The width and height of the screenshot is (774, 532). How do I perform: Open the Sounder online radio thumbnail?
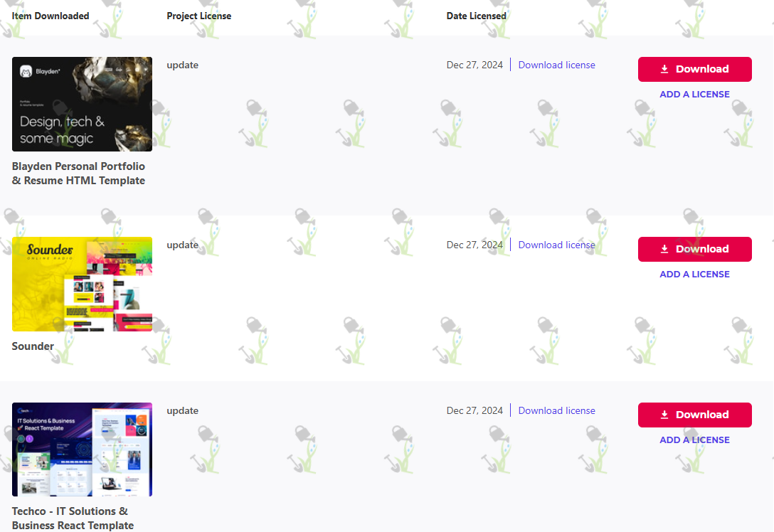pos(82,284)
